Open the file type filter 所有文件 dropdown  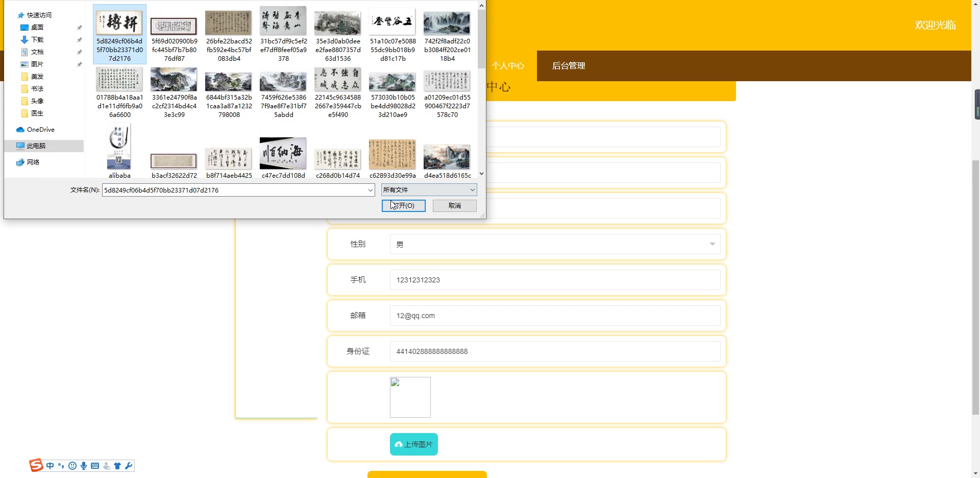(429, 190)
